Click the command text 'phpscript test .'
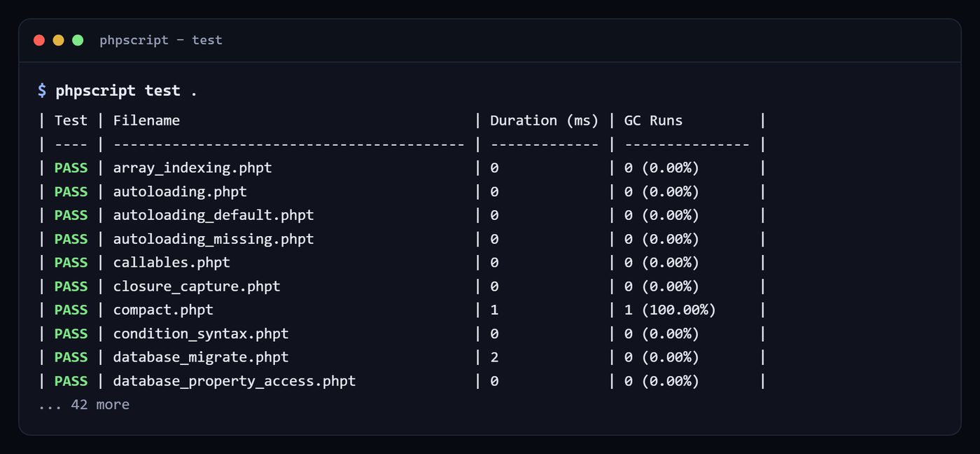 pyautogui.click(x=127, y=90)
